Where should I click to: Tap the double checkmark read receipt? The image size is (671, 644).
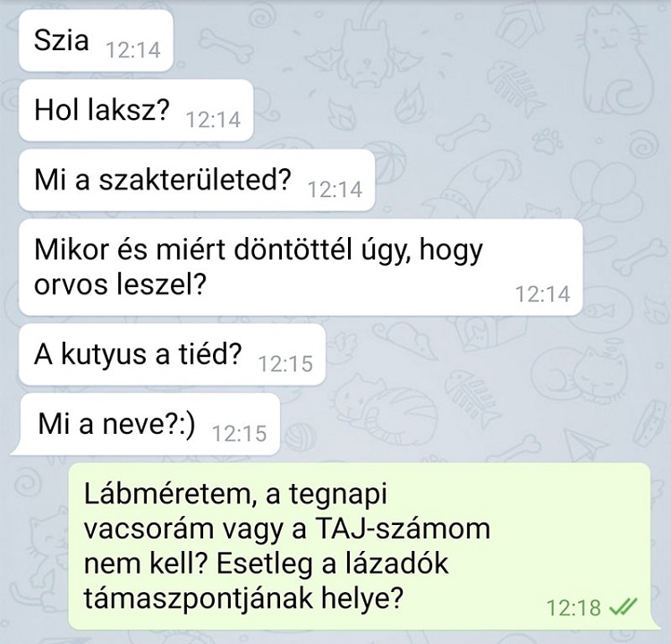click(x=623, y=606)
